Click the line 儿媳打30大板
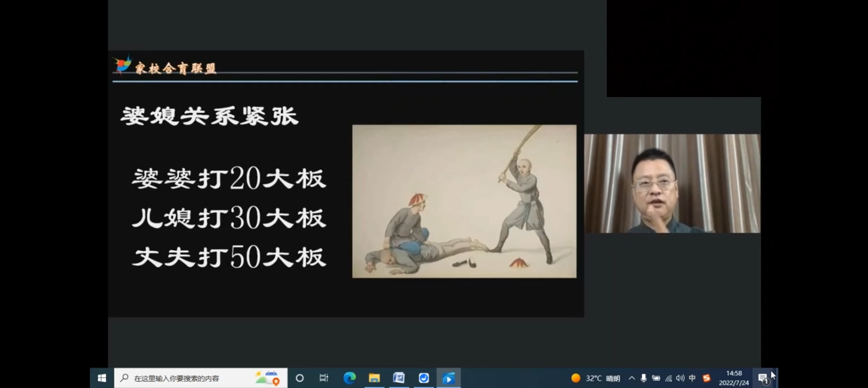Image resolution: width=868 pixels, height=388 pixels. (x=229, y=218)
